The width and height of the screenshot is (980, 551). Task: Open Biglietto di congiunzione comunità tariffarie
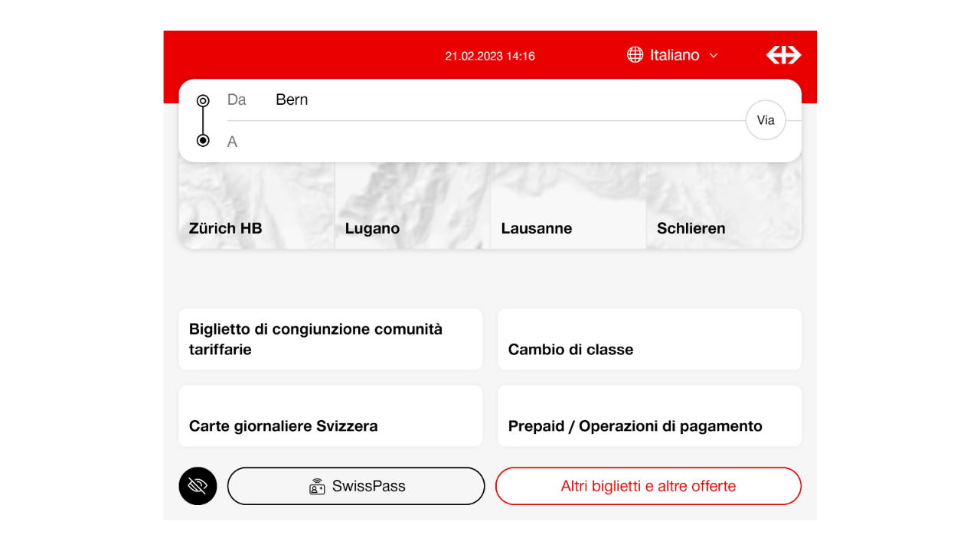(x=330, y=339)
